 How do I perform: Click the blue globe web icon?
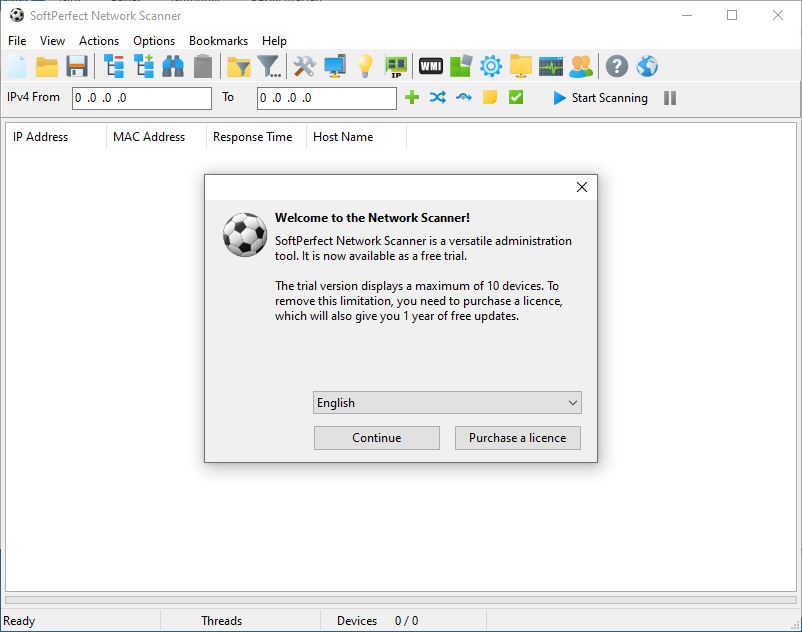click(647, 66)
